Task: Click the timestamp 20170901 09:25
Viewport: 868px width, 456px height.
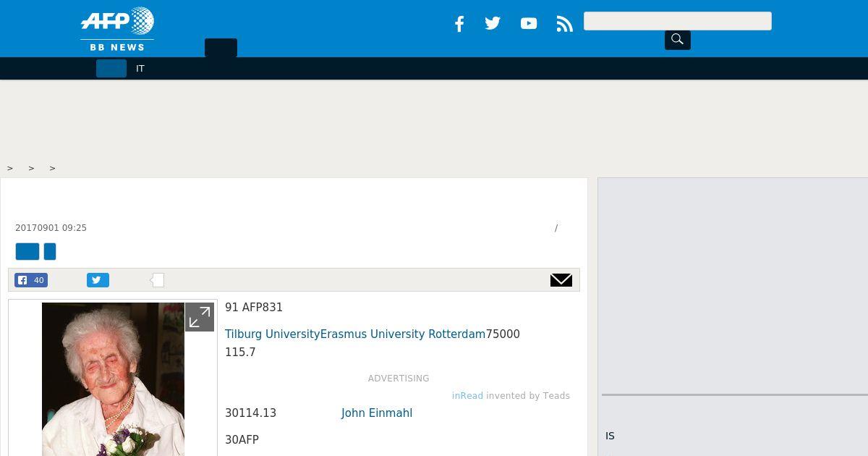Action: click(x=51, y=228)
